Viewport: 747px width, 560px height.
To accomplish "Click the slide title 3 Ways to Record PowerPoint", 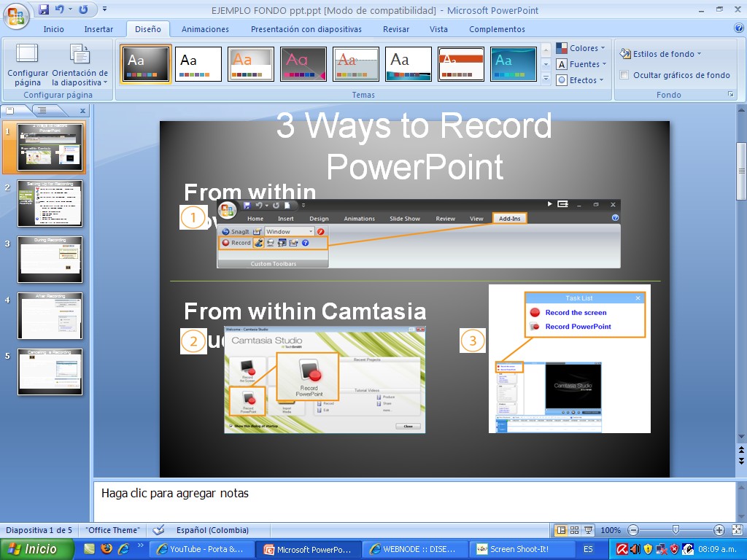I will coord(414,146).
